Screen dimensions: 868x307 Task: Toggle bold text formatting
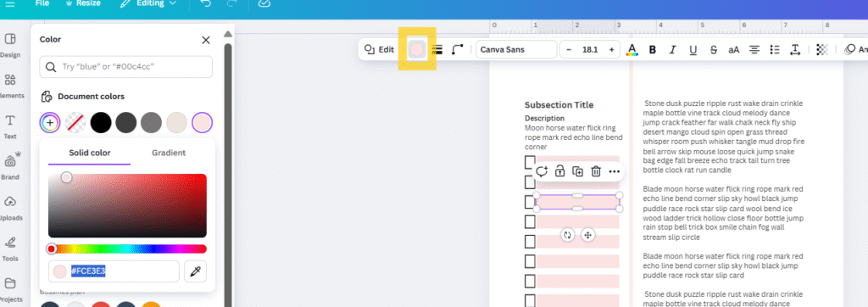653,50
